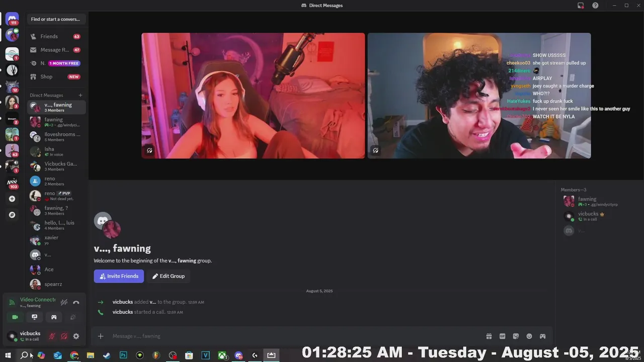Open the emoji picker
The width and height of the screenshot is (644, 362).
point(529,336)
